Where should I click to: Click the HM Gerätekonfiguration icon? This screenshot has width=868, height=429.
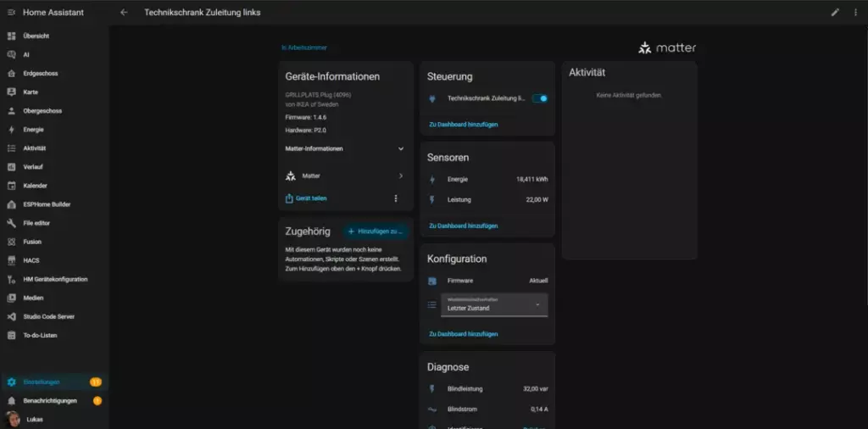11,280
